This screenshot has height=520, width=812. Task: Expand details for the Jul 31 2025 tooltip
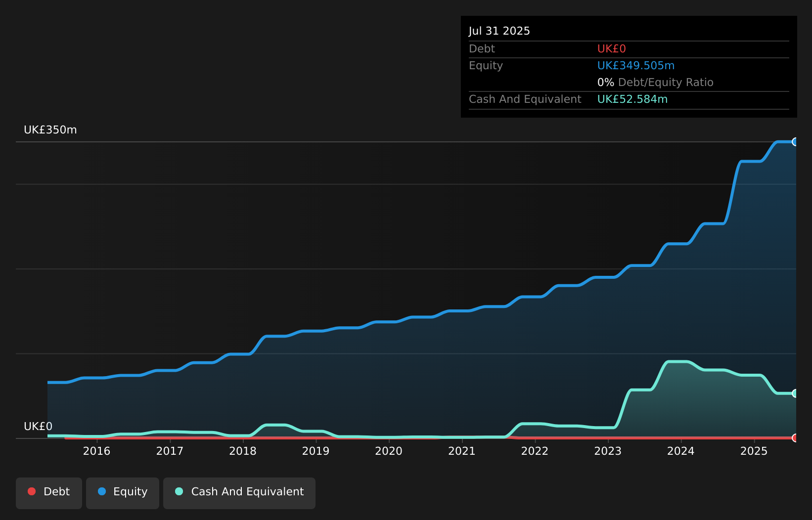click(x=499, y=31)
